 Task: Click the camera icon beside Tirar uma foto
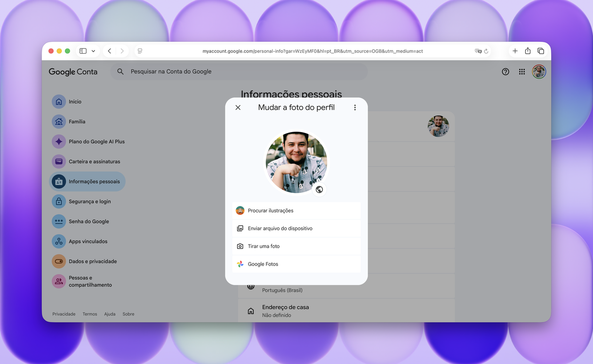pos(240,246)
